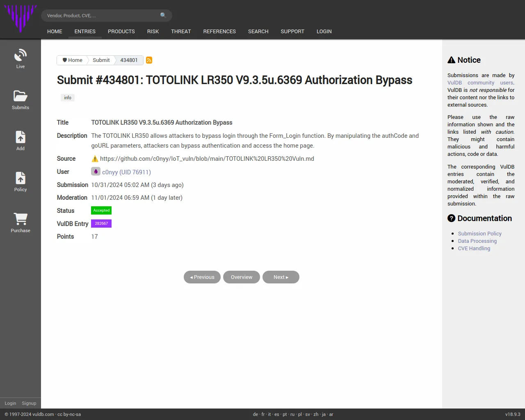Open the Data Processing link
Image resolution: width=525 pixels, height=420 pixels.
(477, 241)
